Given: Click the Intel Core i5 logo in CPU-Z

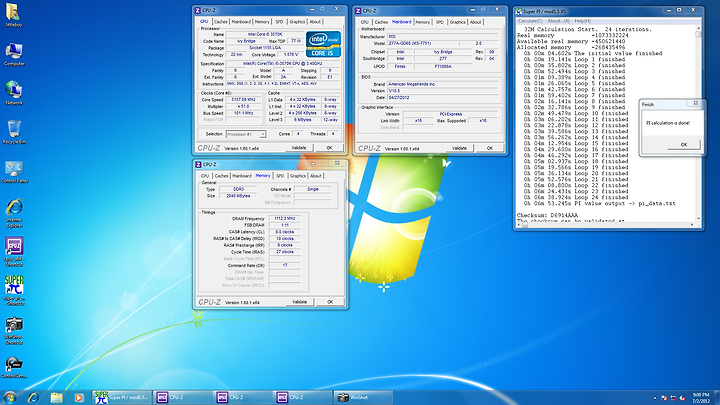Looking at the screenshot, I should (x=323, y=44).
